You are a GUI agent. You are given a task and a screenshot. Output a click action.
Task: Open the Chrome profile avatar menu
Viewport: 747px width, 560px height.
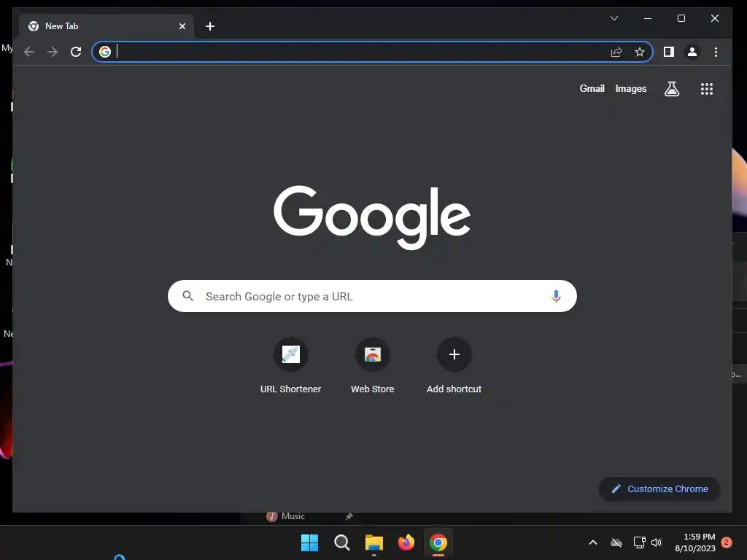[692, 52]
